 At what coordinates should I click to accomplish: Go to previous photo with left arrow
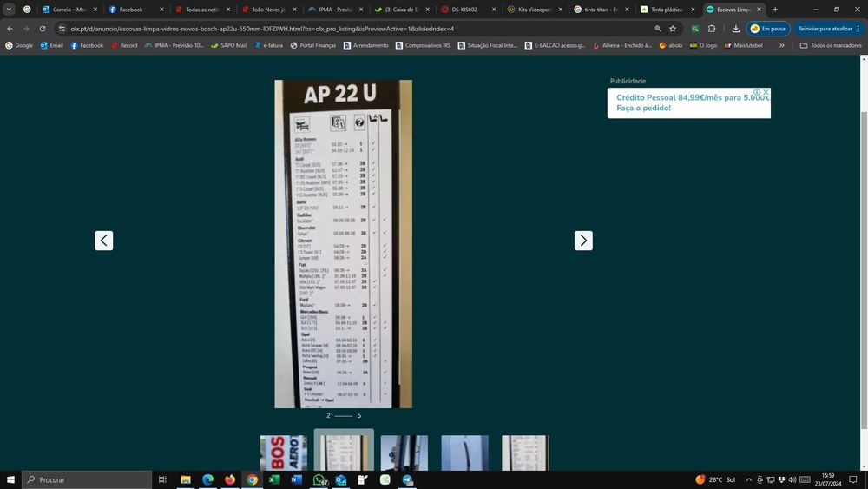103,241
